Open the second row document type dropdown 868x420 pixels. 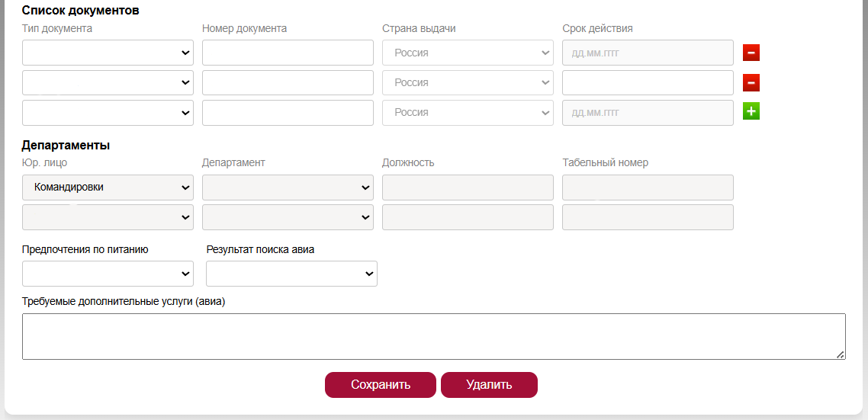[x=108, y=82]
